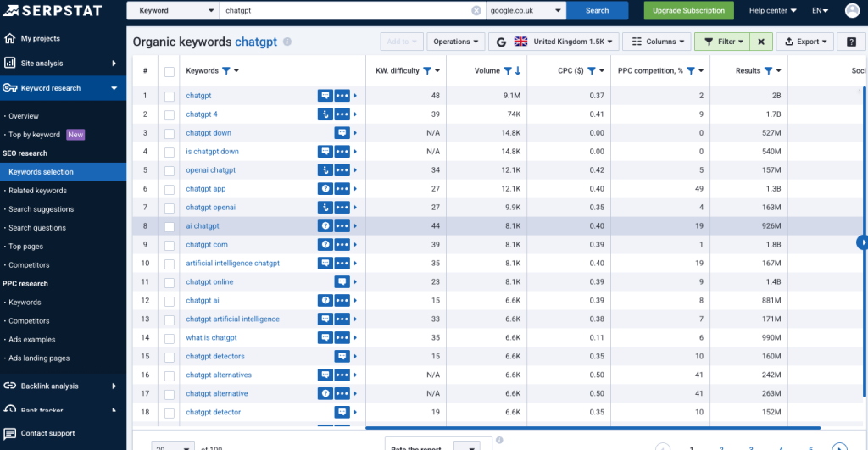
Task: Clear the chatgpt search field text
Action: (x=476, y=10)
